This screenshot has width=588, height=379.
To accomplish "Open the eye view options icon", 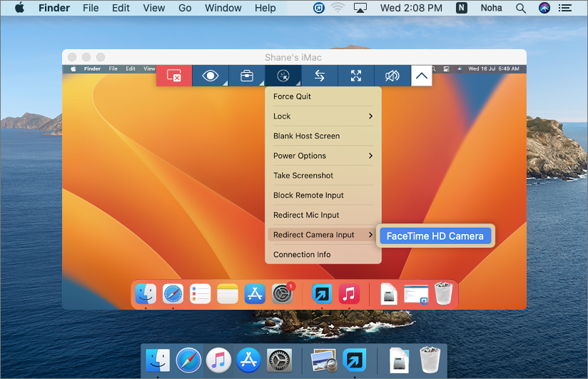I will point(211,76).
